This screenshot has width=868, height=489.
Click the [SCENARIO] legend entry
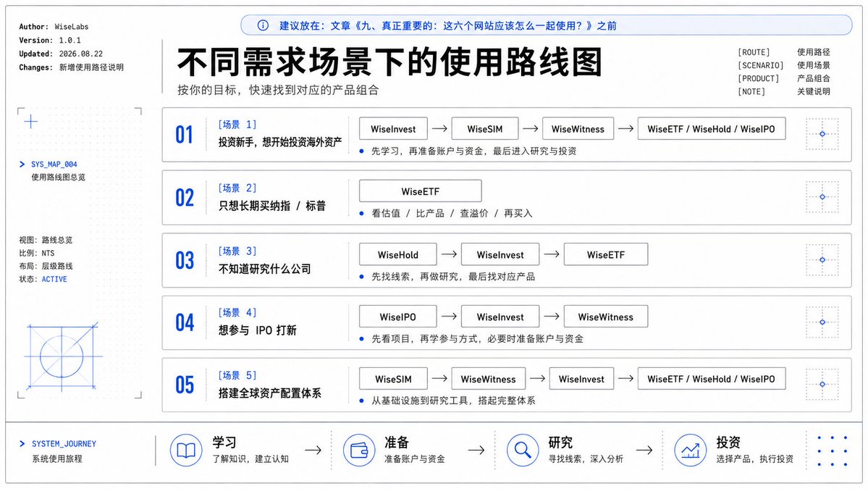coord(783,65)
